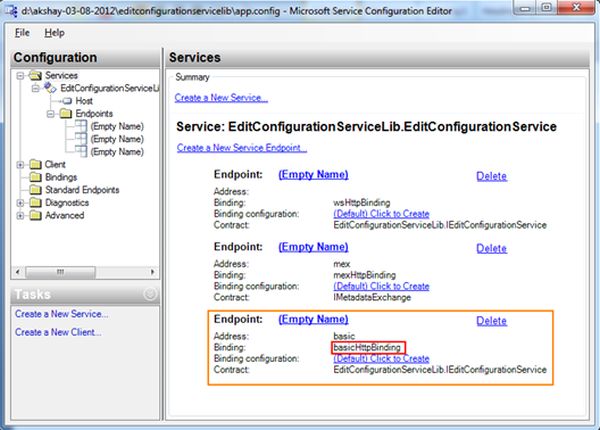This screenshot has width=600, height=430.
Task: Open the File menu
Action: coord(23,33)
